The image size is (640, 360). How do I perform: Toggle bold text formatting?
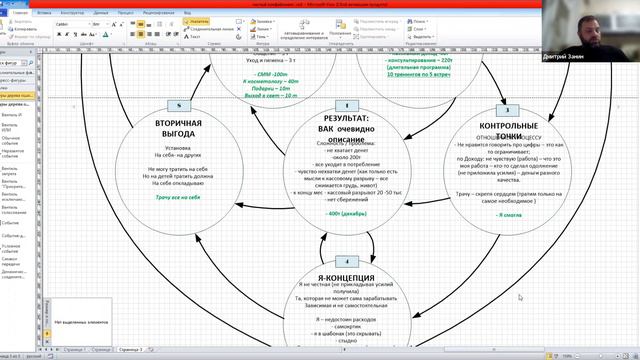(59, 35)
